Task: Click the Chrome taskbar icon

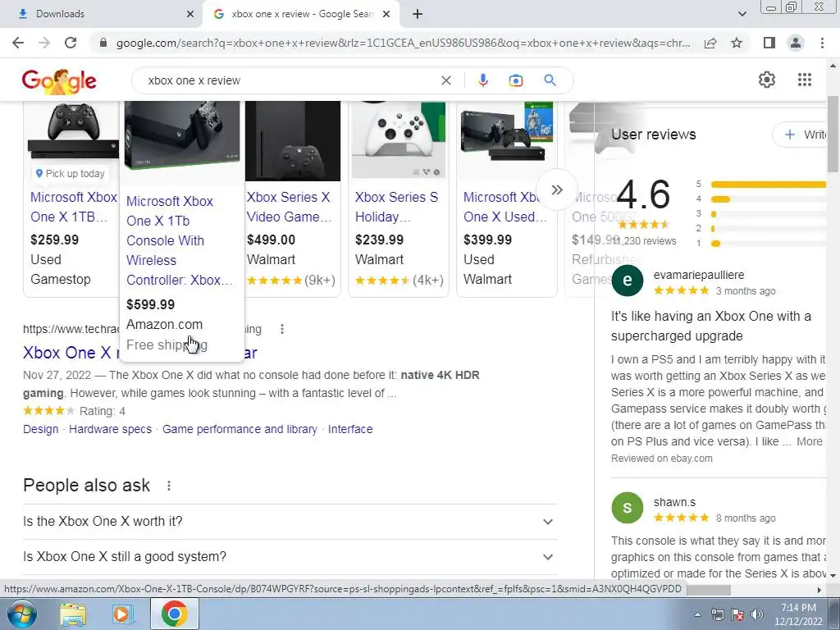Action: pyautogui.click(x=174, y=614)
